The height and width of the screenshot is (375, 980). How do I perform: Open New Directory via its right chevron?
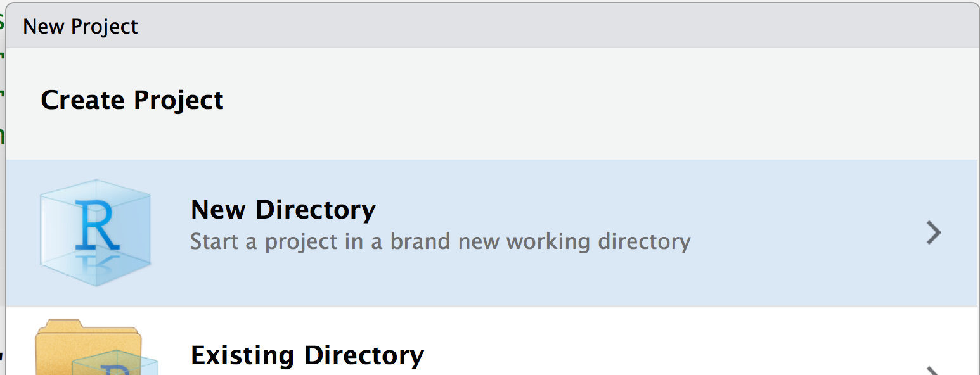coord(933,232)
